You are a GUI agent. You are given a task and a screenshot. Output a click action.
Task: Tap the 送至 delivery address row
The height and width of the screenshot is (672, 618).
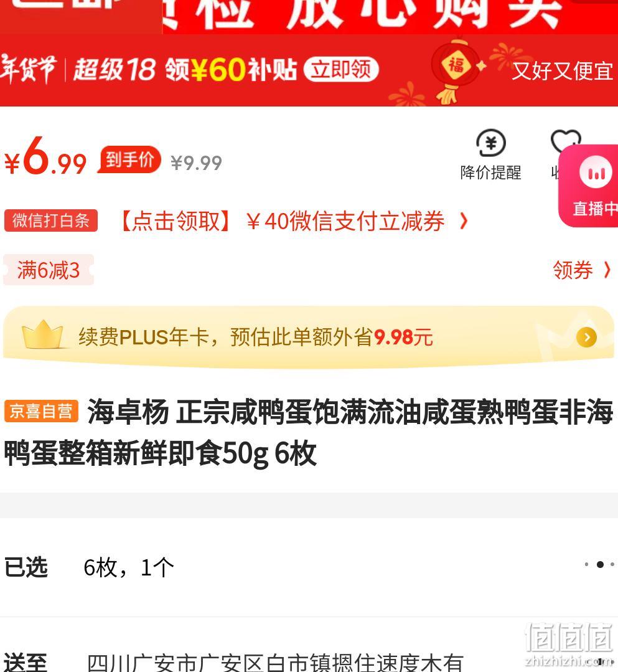309,658
